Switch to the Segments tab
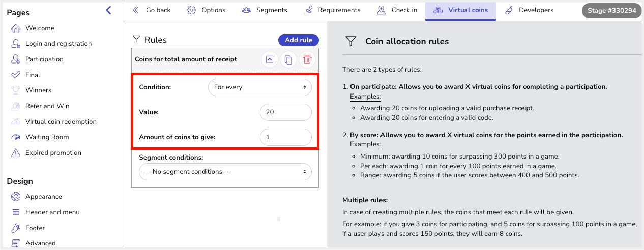This screenshot has height=250, width=644. pyautogui.click(x=265, y=10)
